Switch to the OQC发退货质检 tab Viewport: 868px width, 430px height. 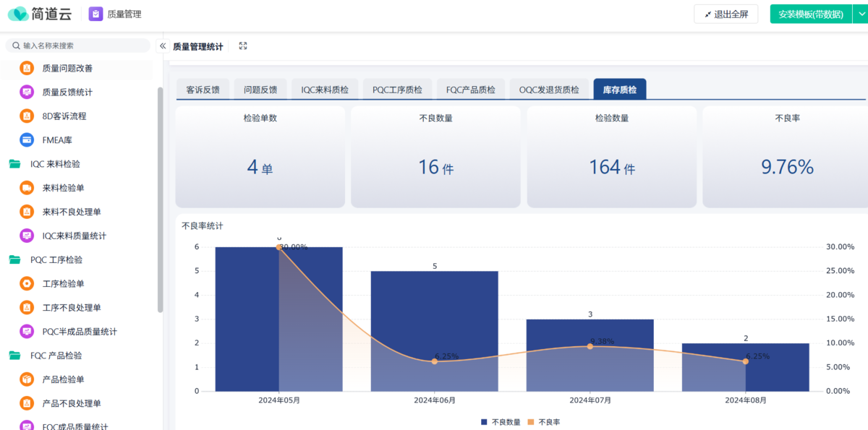549,89
